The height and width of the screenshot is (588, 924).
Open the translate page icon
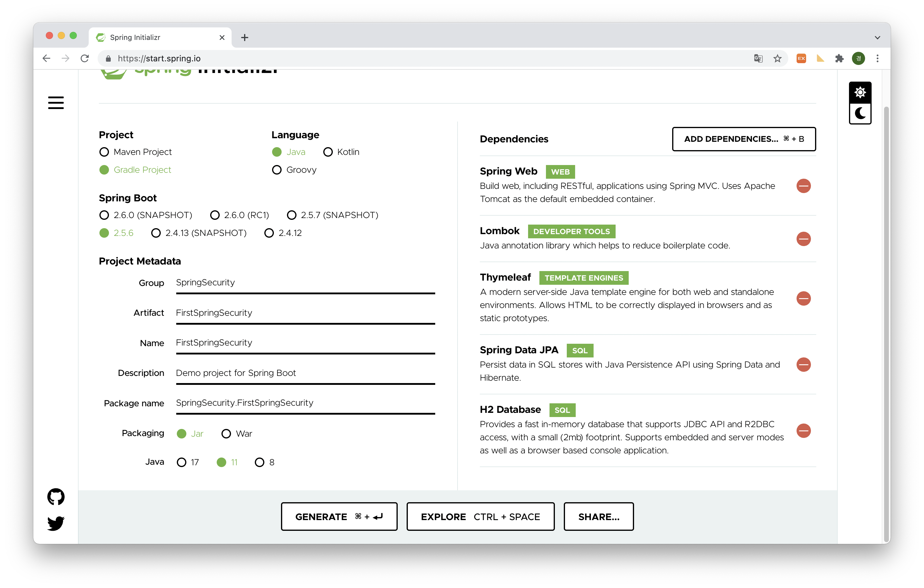(758, 58)
